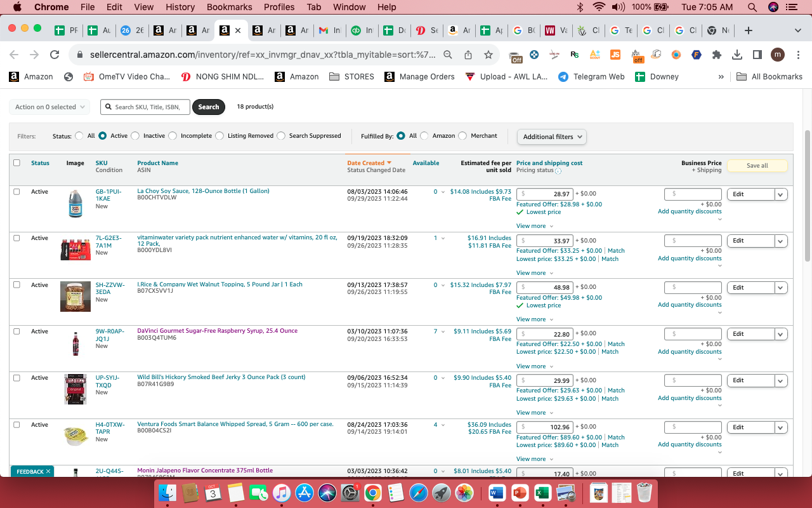Open Microsoft Excel from the Dock
Image resolution: width=812 pixels, height=508 pixels.
point(542,493)
